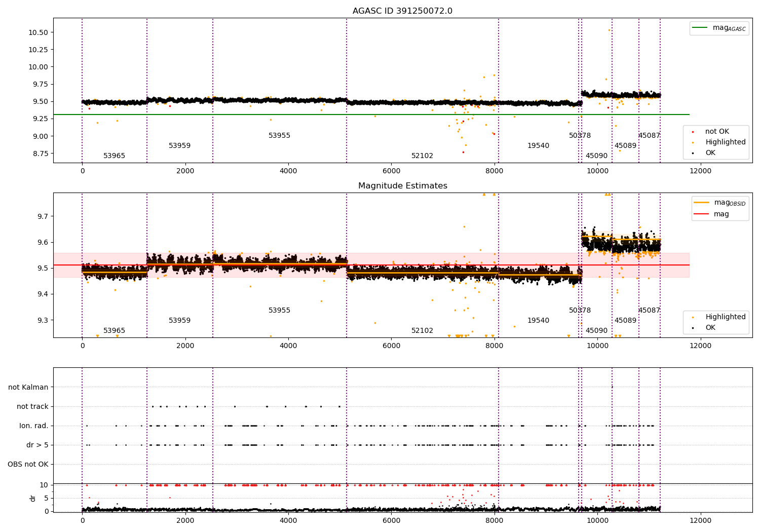
Task: Click the 9.6 tick on Magnitude Estimates axis
Action: click(x=43, y=243)
